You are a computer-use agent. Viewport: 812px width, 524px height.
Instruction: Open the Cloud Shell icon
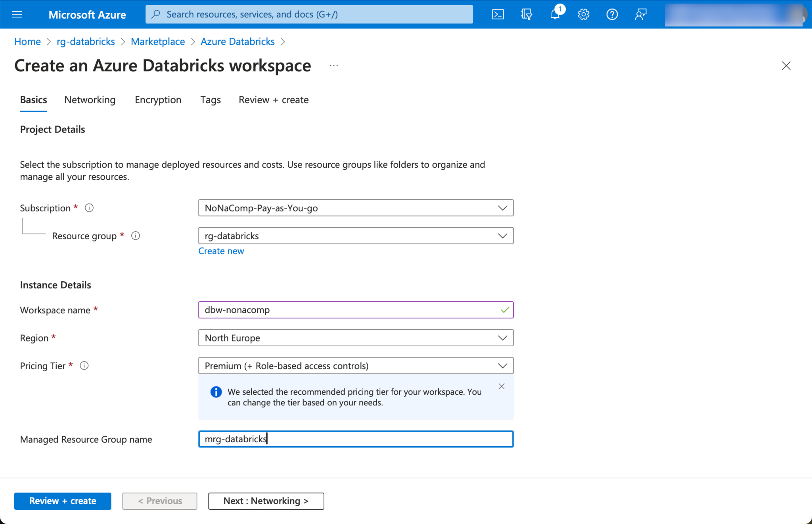[498, 15]
